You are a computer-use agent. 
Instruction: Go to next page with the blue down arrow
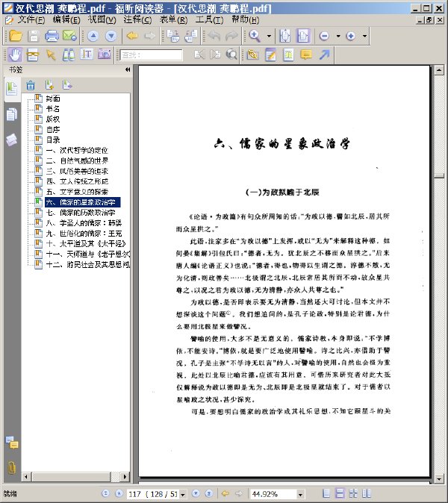tap(111, 36)
